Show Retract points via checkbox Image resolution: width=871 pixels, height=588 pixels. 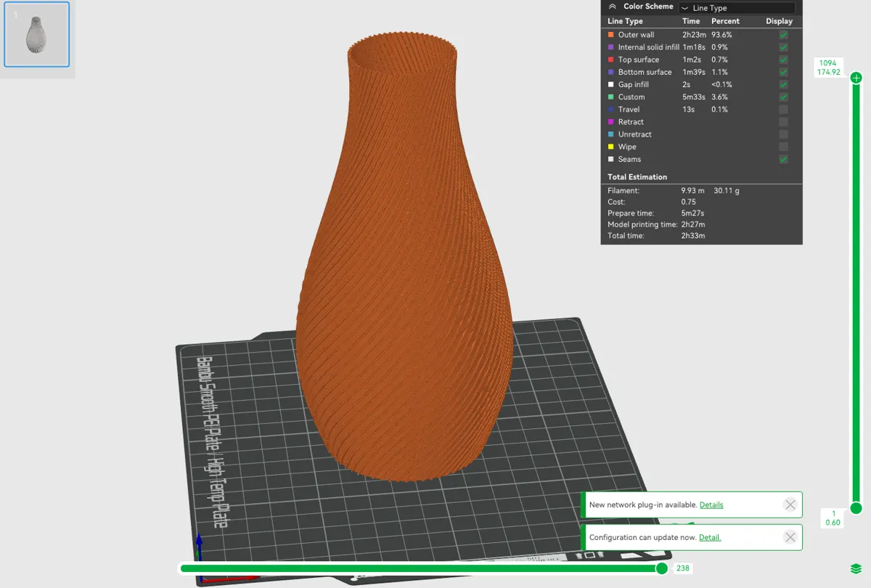[x=783, y=122]
